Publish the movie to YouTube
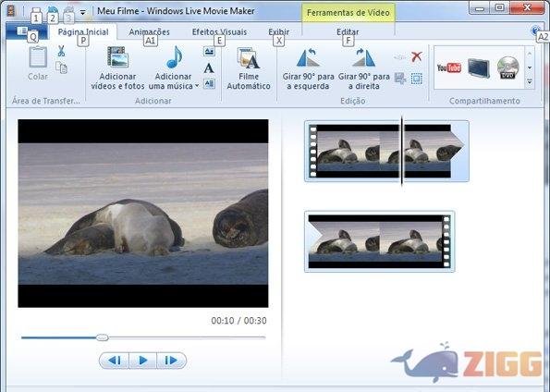This screenshot has height=392, width=550. [x=449, y=67]
